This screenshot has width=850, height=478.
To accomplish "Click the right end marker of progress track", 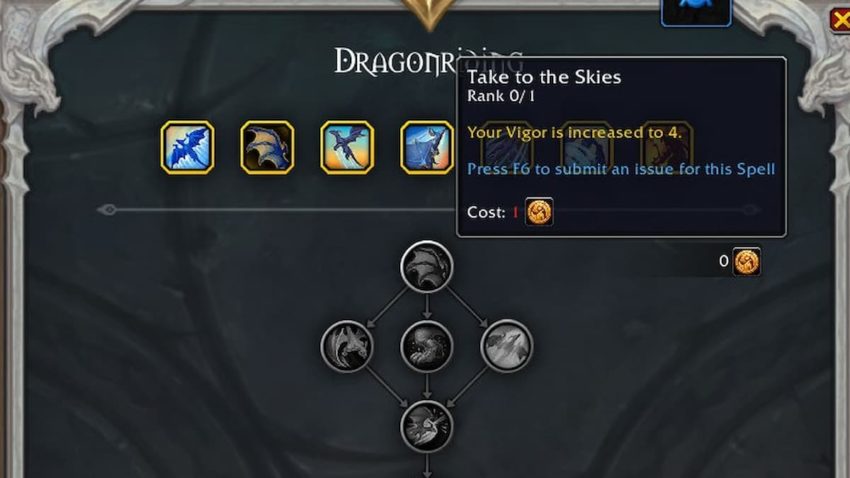I will click(750, 210).
